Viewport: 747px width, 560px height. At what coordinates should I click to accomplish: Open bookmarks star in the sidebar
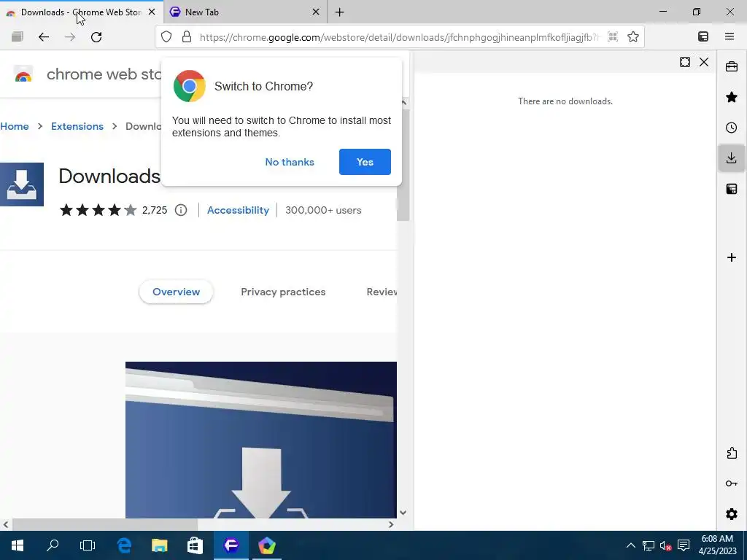pyautogui.click(x=732, y=97)
